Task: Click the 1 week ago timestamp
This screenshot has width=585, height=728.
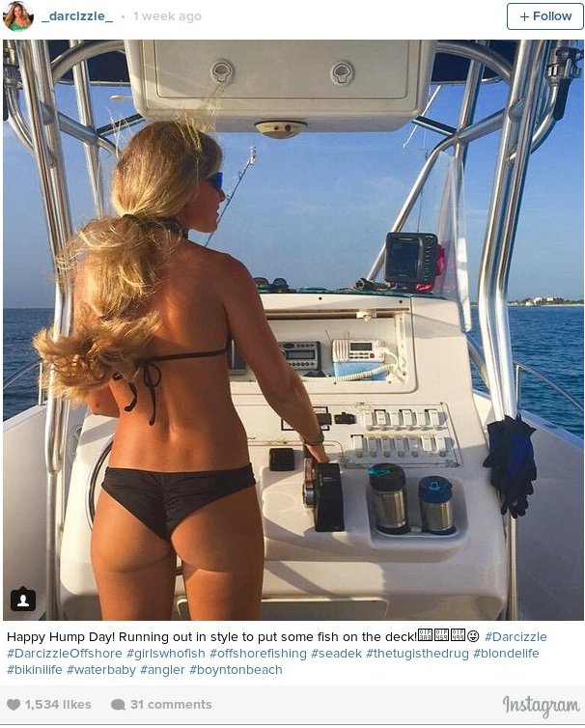Action: tap(167, 16)
